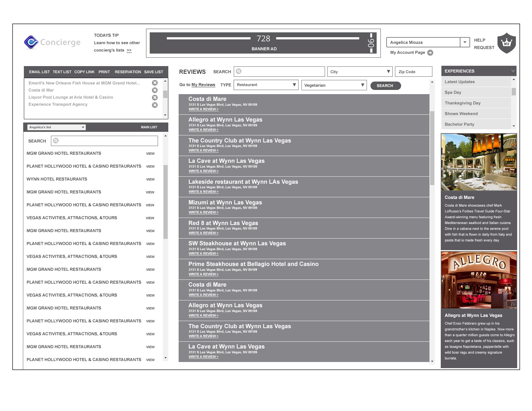Remove Costa di Mar from list
Image resolution: width=532 pixels, height=411 pixels.
coord(155,90)
